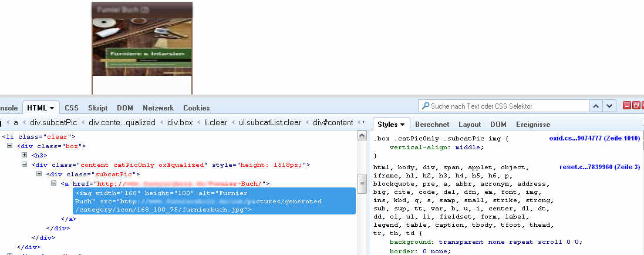Image resolution: width=644 pixels, height=255 pixels.
Task: Click scroll-up arrow of HTML panel scrollbar
Action: click(x=362, y=136)
